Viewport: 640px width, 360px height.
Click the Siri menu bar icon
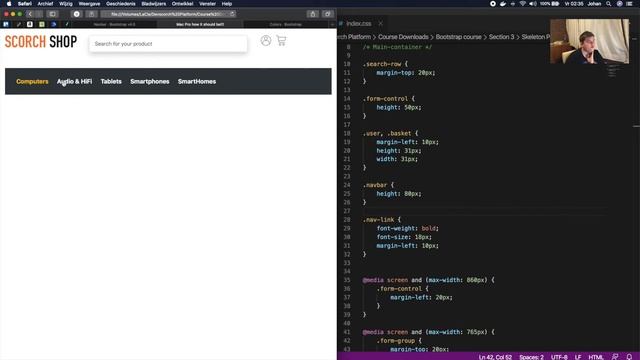click(620, 4)
